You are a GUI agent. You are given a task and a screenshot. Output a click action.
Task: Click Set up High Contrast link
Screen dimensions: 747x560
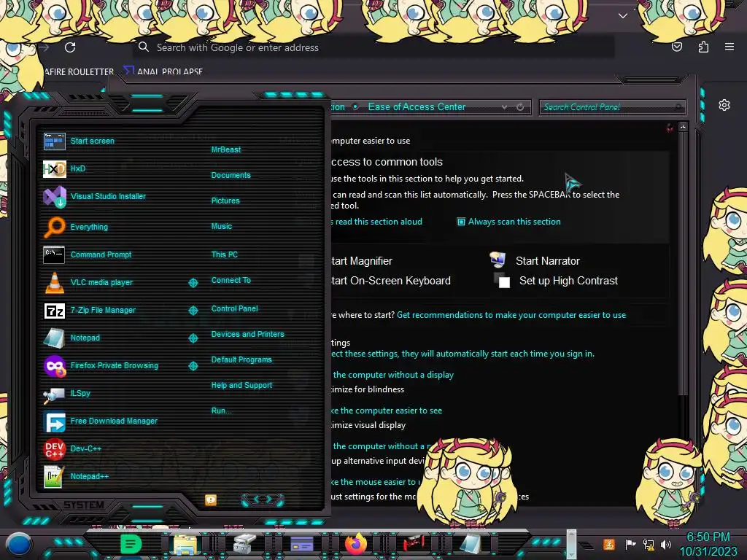click(568, 281)
